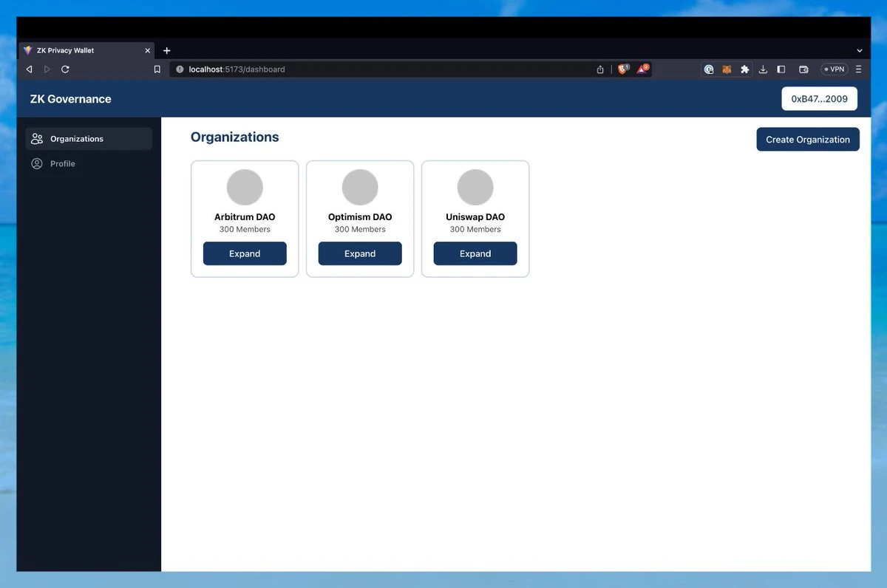Select the ZK Privacy Wallet tab
887x588 pixels.
[x=86, y=50]
